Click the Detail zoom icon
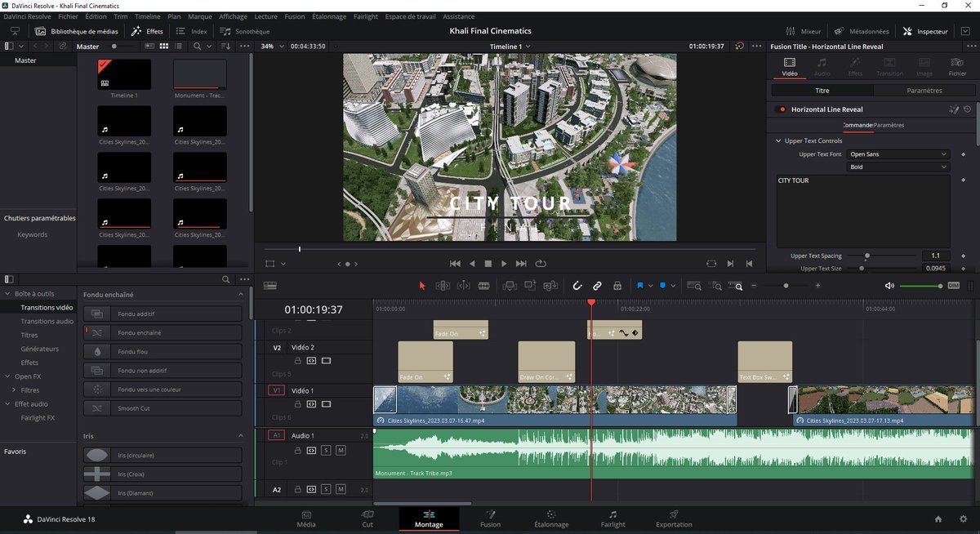The width and height of the screenshot is (980, 534). tap(716, 286)
